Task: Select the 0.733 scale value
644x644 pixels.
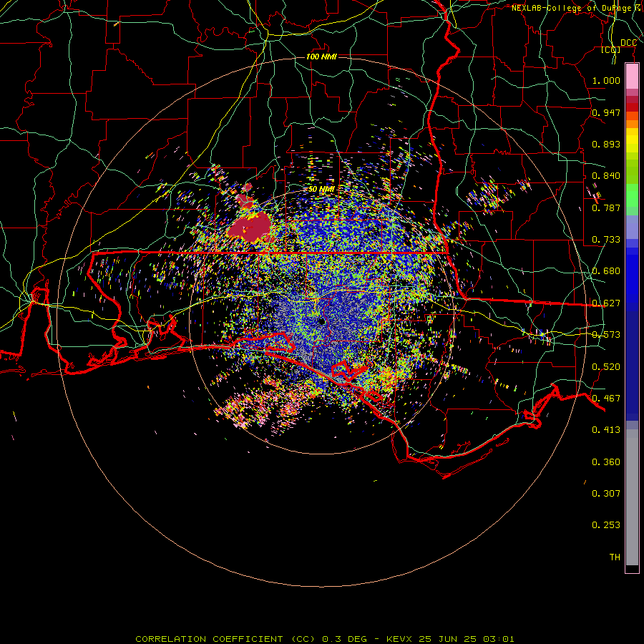Action: tap(606, 240)
